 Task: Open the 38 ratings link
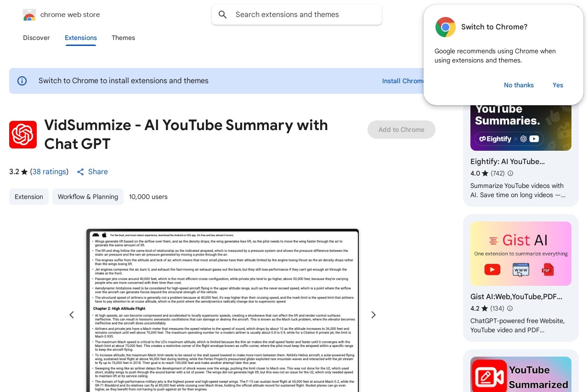tap(49, 172)
